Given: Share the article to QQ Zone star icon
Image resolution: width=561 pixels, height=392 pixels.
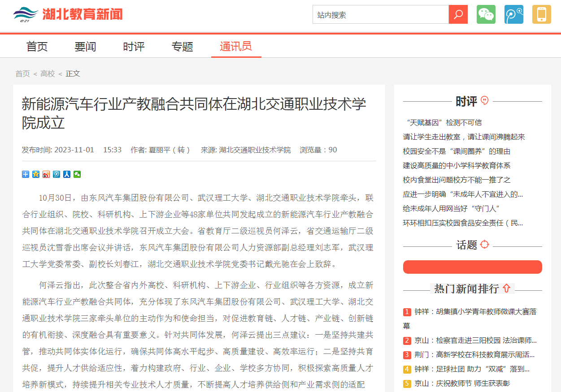Looking at the screenshot, I should tap(36, 174).
